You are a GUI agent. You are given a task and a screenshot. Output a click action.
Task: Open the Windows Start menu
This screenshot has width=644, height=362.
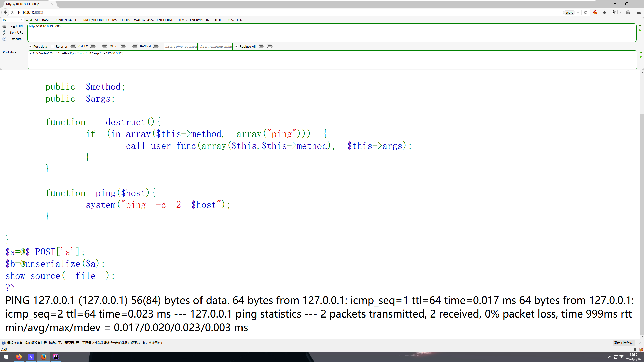pyautogui.click(x=6, y=357)
